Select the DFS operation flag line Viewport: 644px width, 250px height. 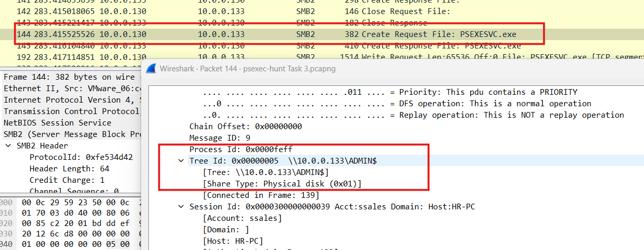(397, 104)
